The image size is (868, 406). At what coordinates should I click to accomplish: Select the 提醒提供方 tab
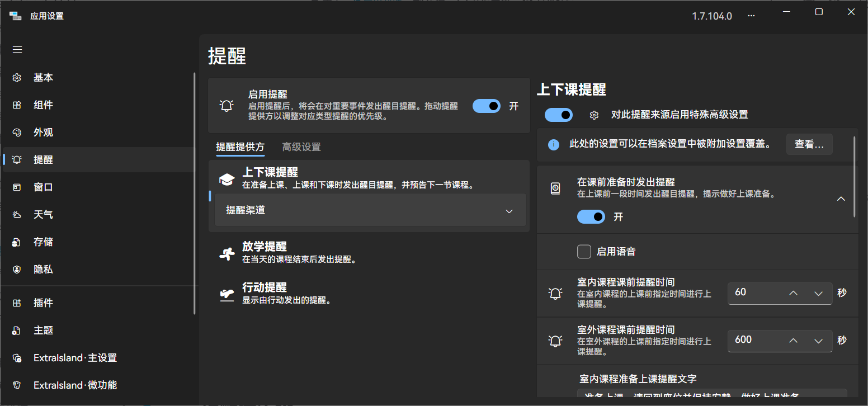coord(240,147)
